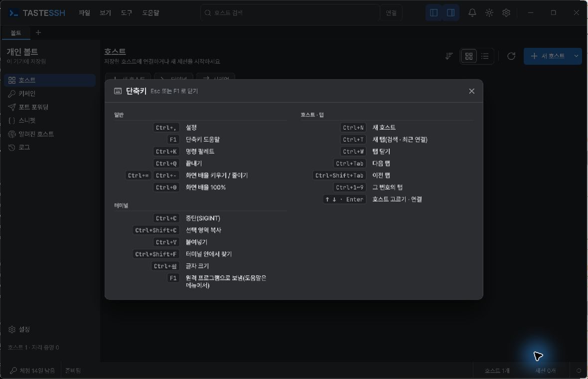Open 로그 in the sidebar

pyautogui.click(x=50, y=148)
